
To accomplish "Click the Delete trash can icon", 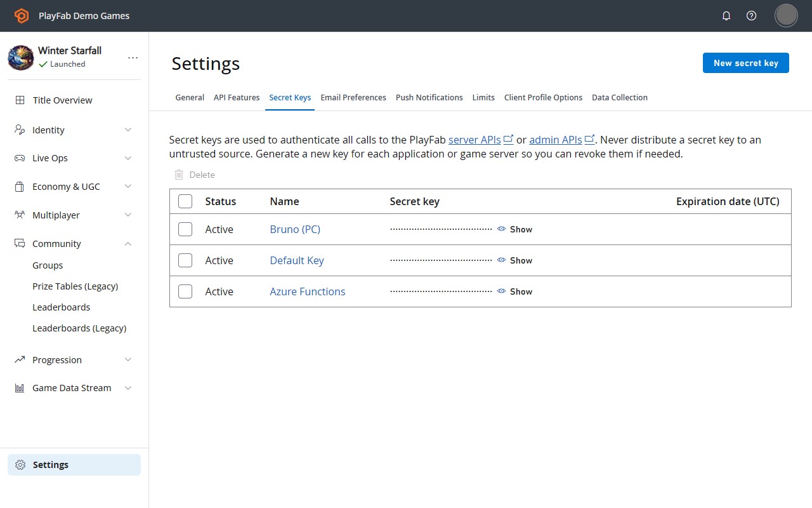I will point(179,175).
